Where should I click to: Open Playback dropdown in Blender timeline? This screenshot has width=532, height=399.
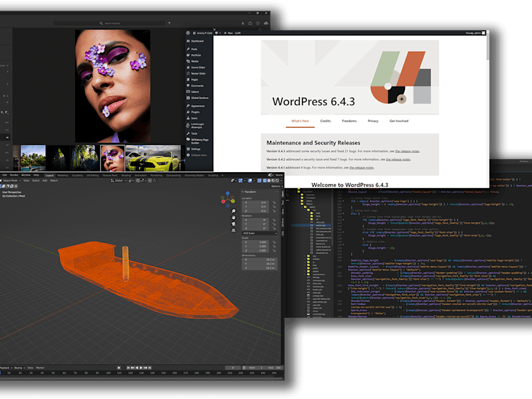[6, 368]
